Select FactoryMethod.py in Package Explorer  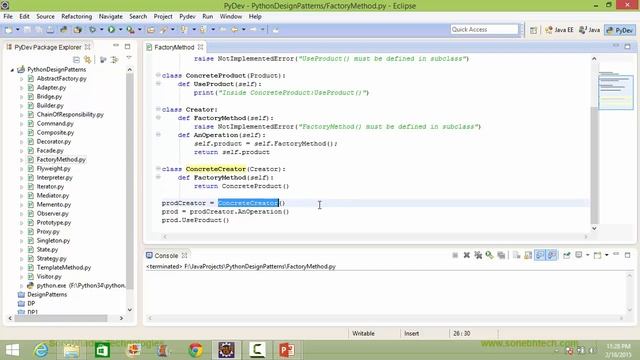coord(61,160)
